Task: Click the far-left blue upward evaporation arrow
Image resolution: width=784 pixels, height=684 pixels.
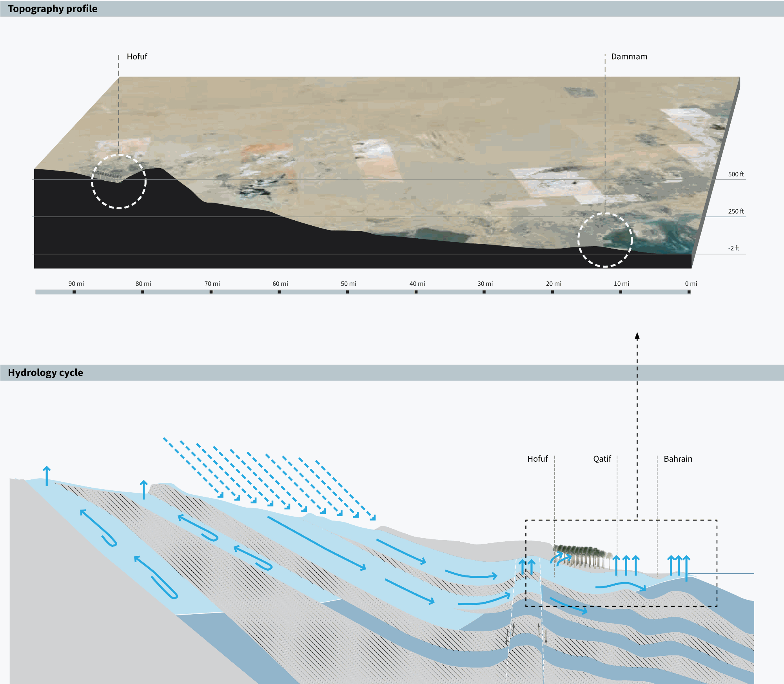Action: (47, 475)
